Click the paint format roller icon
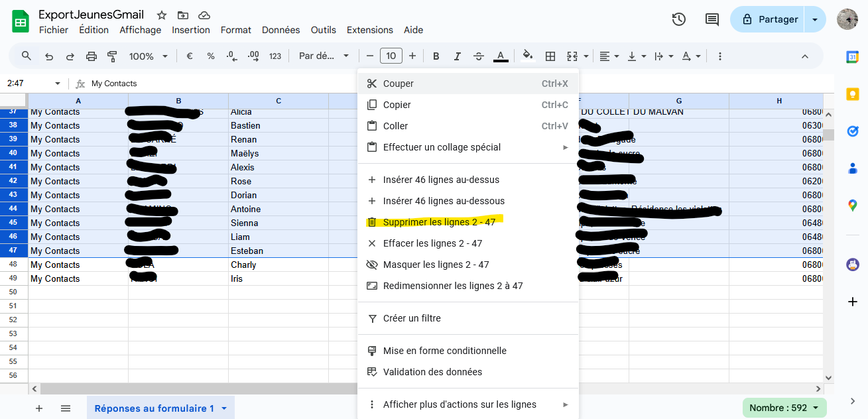The width and height of the screenshot is (868, 419). click(x=112, y=56)
